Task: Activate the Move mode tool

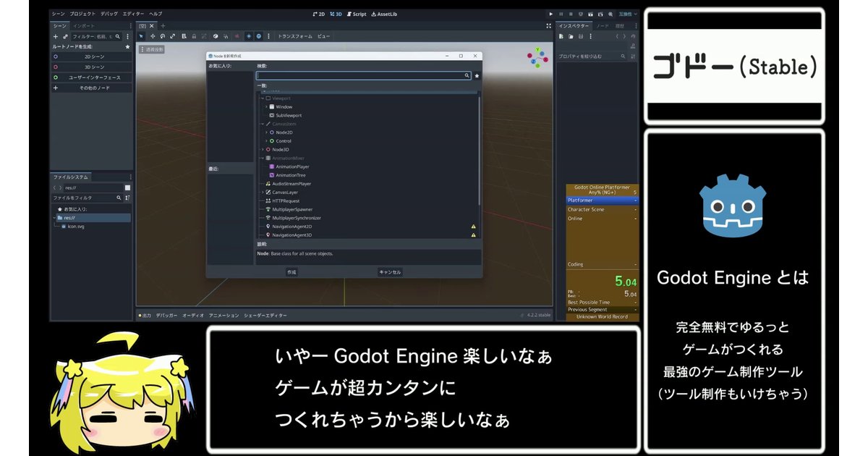Action: point(152,35)
